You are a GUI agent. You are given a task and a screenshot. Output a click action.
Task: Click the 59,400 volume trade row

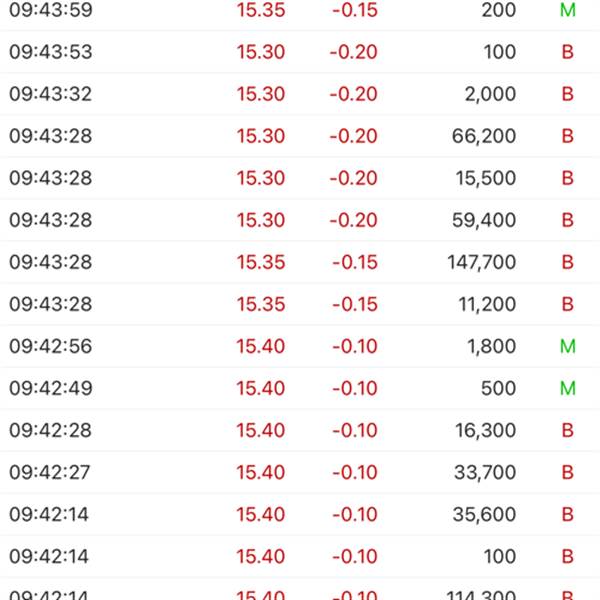pos(300,220)
